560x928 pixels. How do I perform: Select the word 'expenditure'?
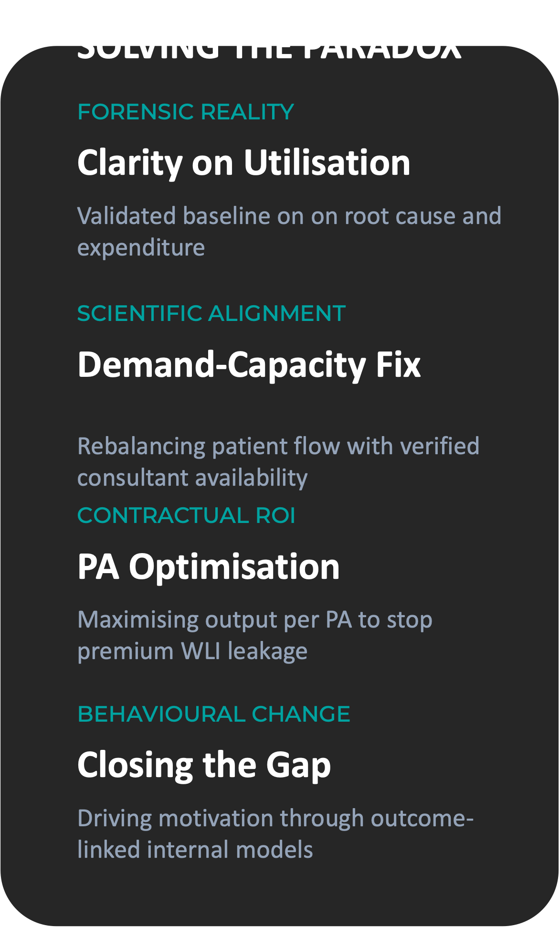click(x=141, y=247)
